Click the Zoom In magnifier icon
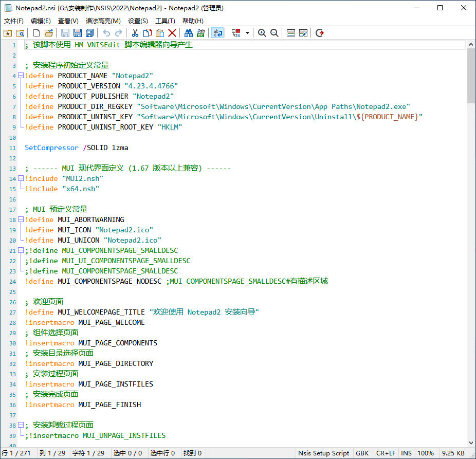This screenshot has height=459, width=476. coord(261,33)
